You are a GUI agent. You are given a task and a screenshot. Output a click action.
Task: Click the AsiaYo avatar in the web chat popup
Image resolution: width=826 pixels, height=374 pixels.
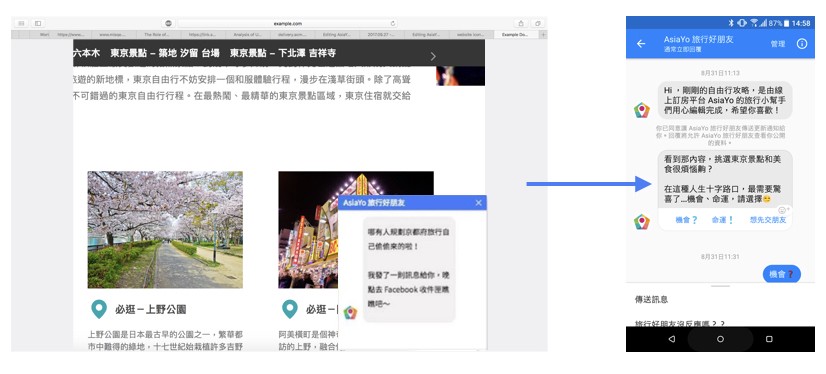350,312
